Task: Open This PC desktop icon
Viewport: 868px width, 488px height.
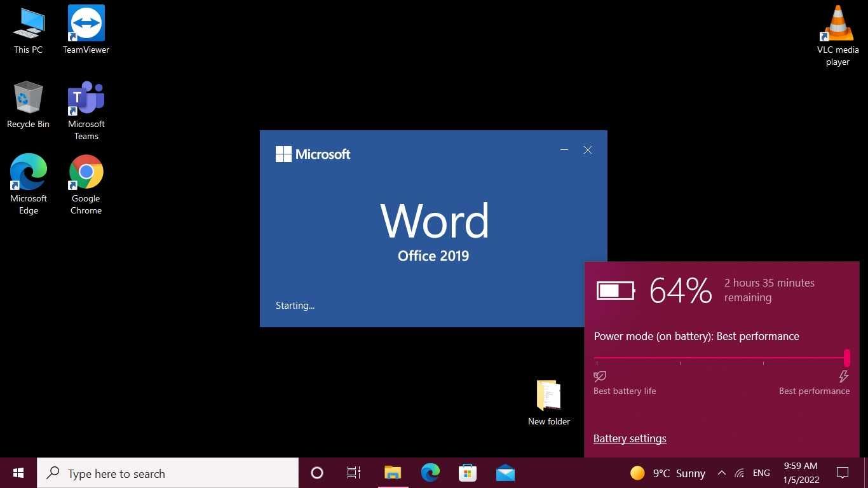Action: click(29, 30)
